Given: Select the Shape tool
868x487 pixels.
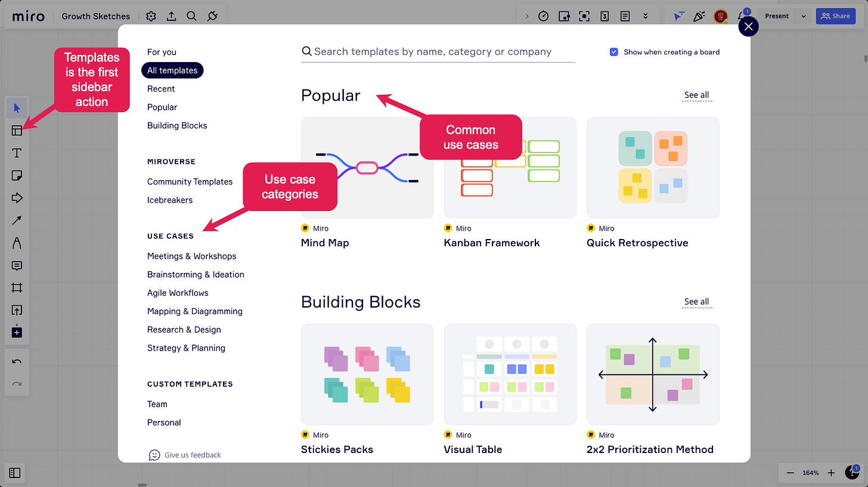Looking at the screenshot, I should (x=17, y=198).
